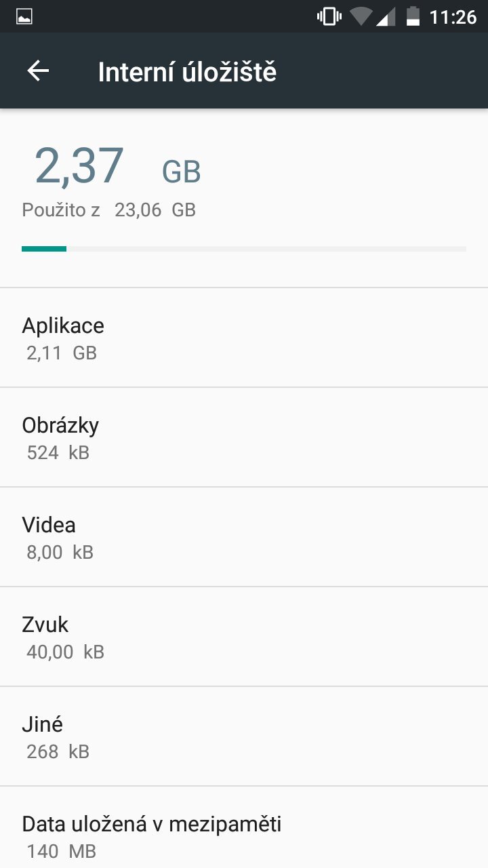Tap the 524 kB size under Obrázky
Viewport: 488px width, 868px height.
pos(58,452)
